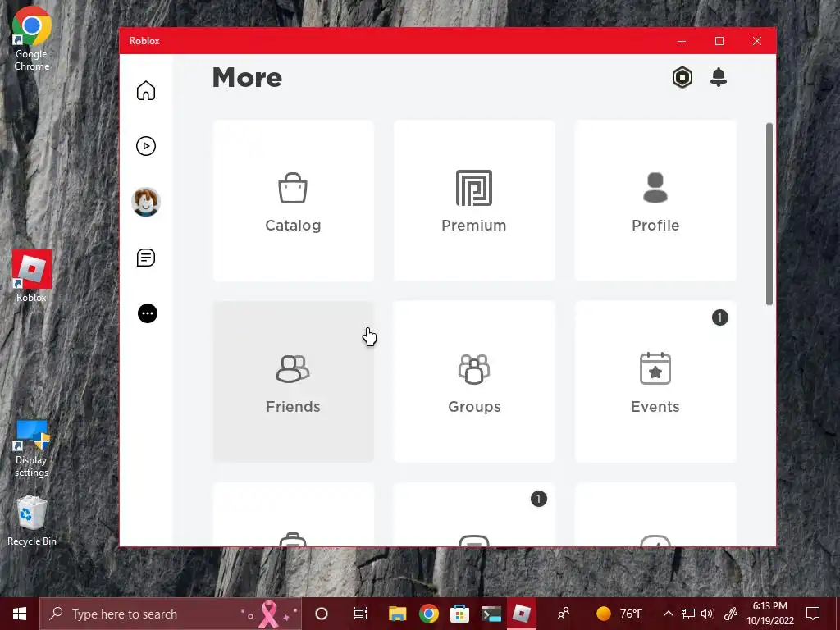Click the Roblox window vertical scrollbar
Screen dimensions: 840x630
[769, 214]
